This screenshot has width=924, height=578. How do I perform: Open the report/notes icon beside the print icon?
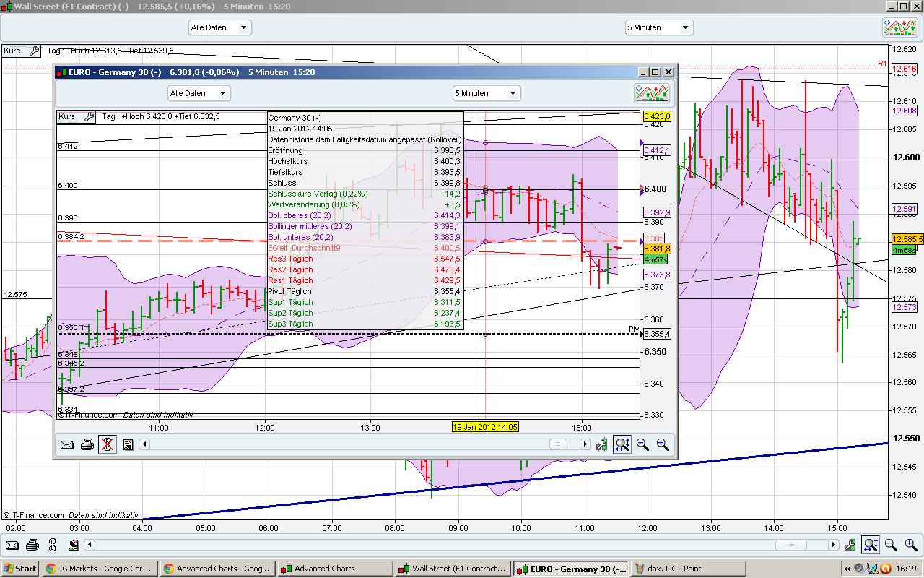128,444
